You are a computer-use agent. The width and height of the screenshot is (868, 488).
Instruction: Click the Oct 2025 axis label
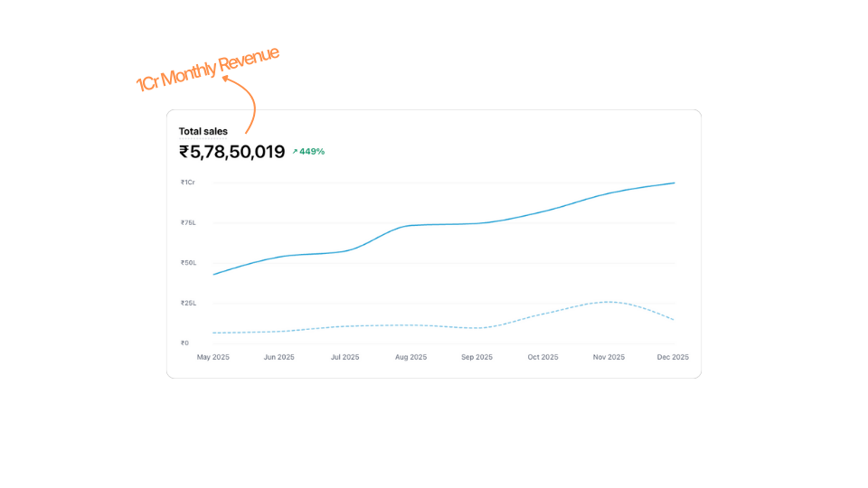[x=543, y=357]
